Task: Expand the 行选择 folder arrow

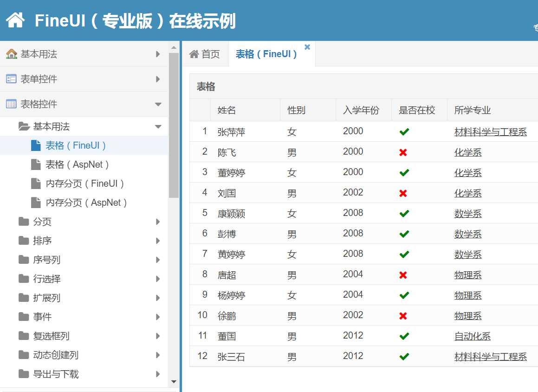Action: pyautogui.click(x=158, y=279)
